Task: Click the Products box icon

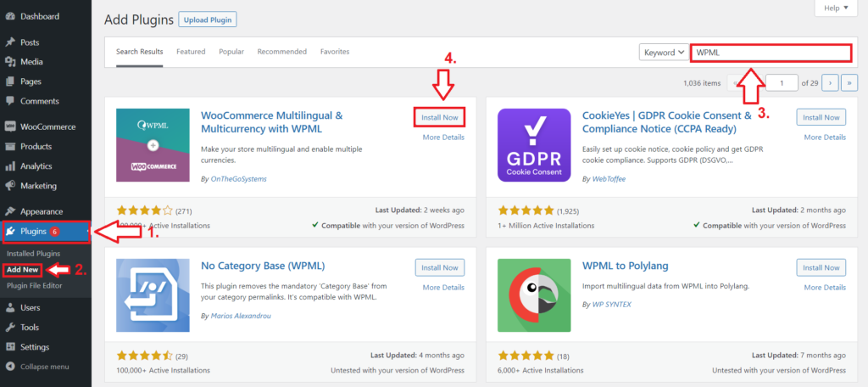Action: coord(9,146)
